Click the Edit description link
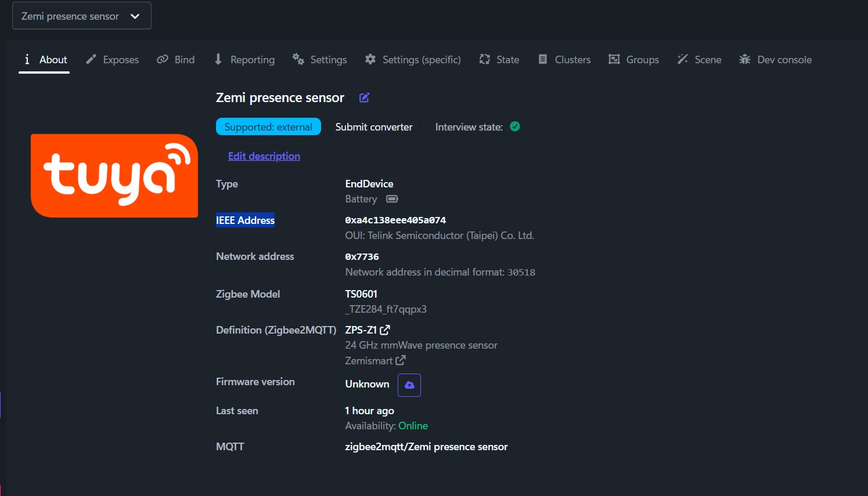868x496 pixels. pos(264,156)
